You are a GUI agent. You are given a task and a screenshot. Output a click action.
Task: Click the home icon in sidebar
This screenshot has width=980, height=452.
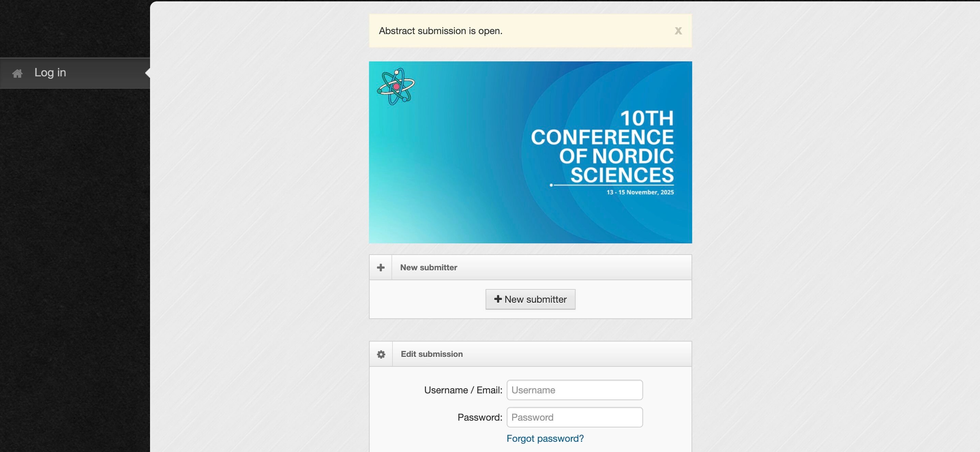pos(17,73)
